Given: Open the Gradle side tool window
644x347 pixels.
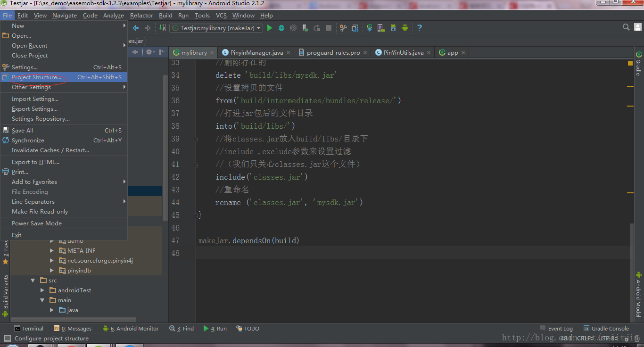Looking at the screenshot, I should [639, 63].
